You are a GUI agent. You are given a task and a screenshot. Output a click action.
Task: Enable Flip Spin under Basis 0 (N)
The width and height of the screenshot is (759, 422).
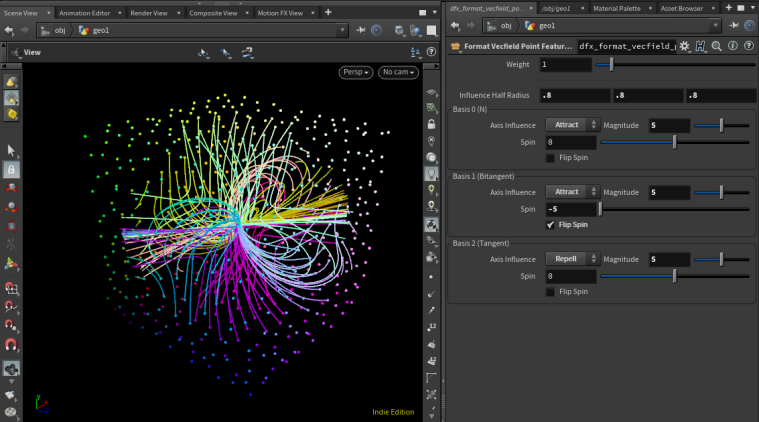551,158
